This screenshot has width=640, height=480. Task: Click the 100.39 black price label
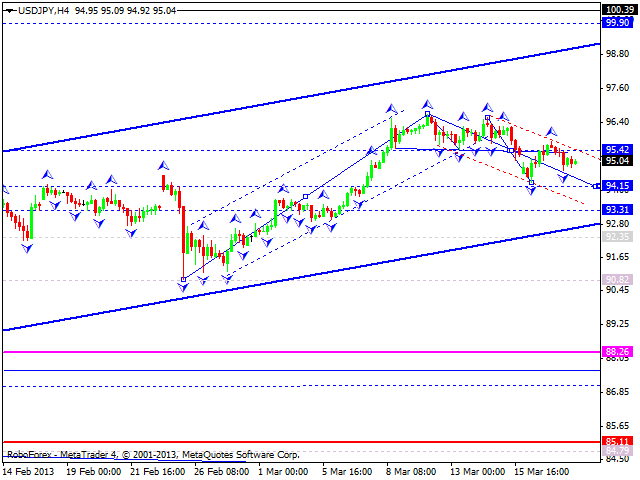[619, 9]
